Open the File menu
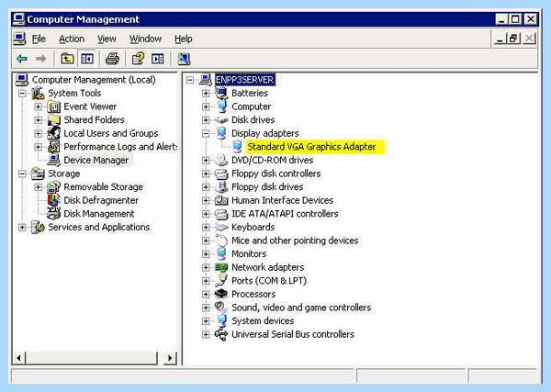551x392 pixels. 39,39
